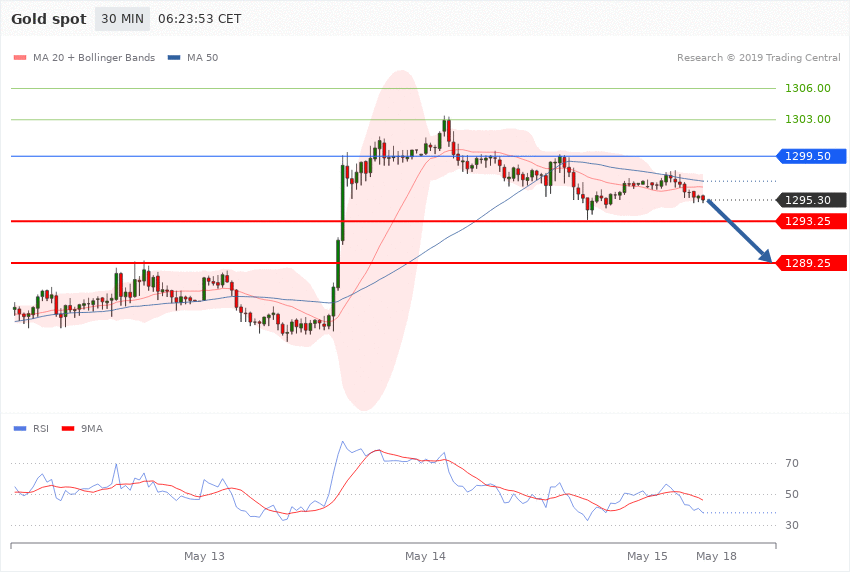Click the MA 50 legend swatch
The width and height of the screenshot is (850, 576).
click(x=174, y=57)
